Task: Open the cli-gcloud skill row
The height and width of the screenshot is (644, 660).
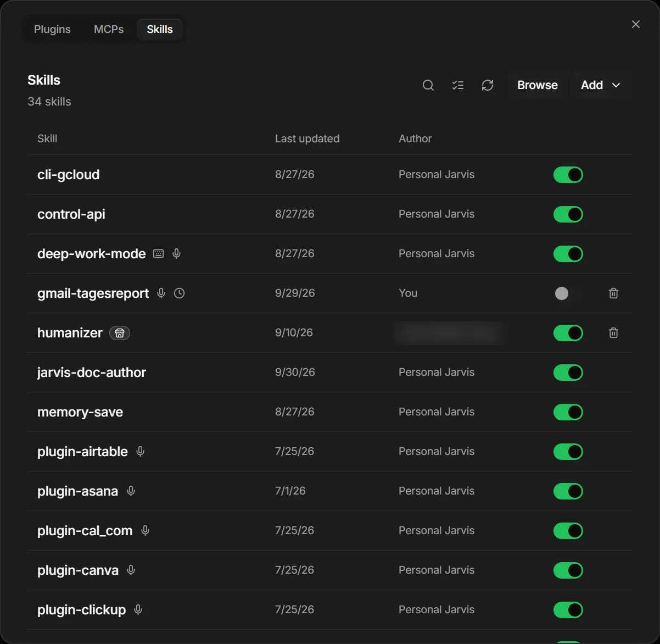Action: (329, 175)
